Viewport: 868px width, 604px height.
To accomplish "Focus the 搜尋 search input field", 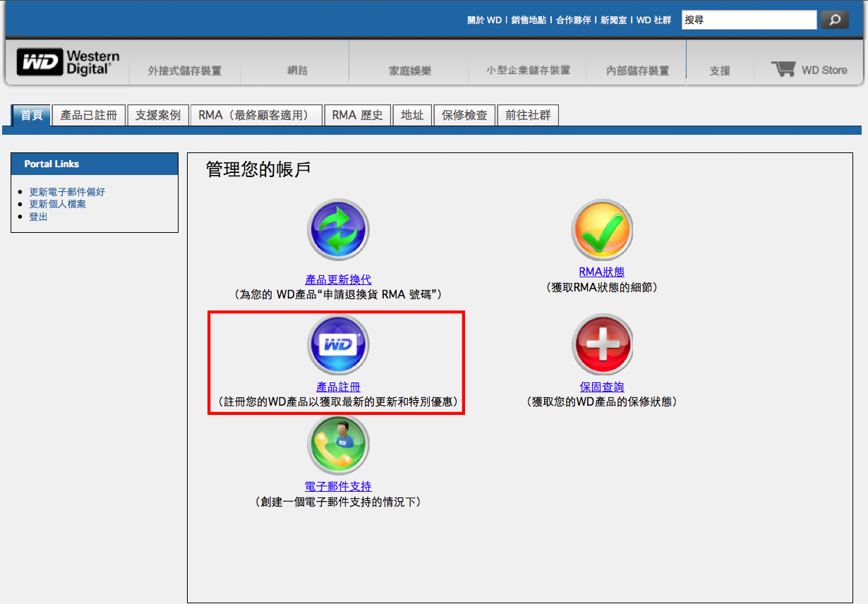I will 749,20.
